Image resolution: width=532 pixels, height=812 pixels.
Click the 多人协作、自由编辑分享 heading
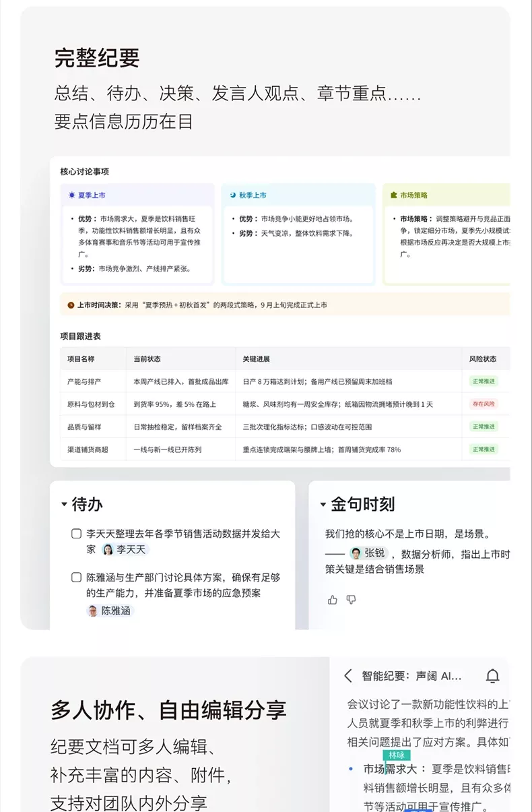click(168, 710)
